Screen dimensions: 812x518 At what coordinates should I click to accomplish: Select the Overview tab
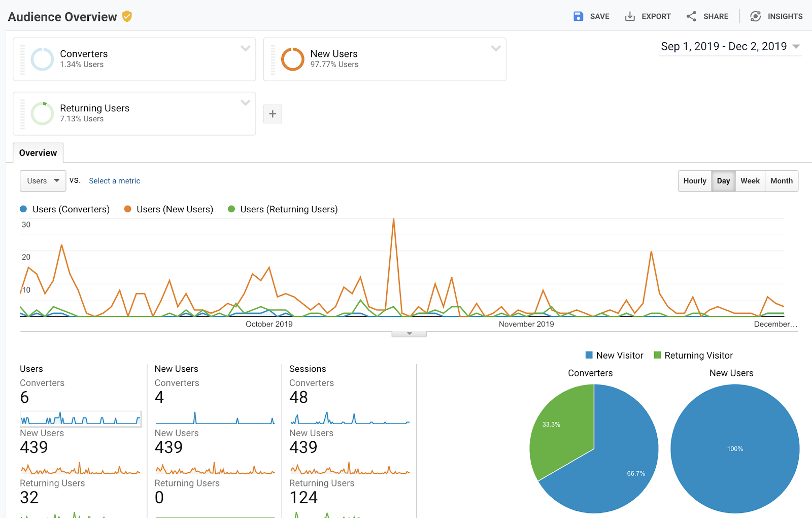[x=38, y=153]
